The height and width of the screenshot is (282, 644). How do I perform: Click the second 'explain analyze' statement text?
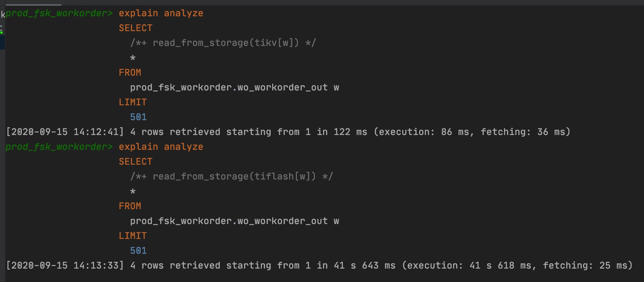[x=161, y=147]
